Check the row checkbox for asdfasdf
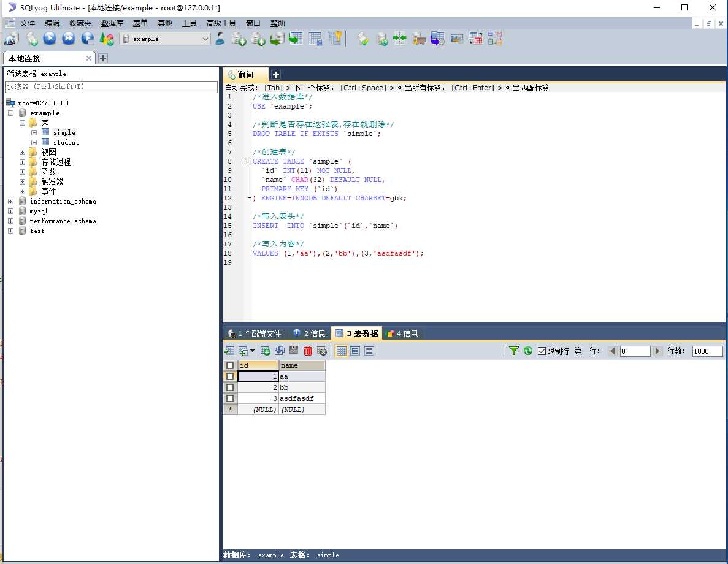Viewport: 728px width, 564px height. point(230,398)
